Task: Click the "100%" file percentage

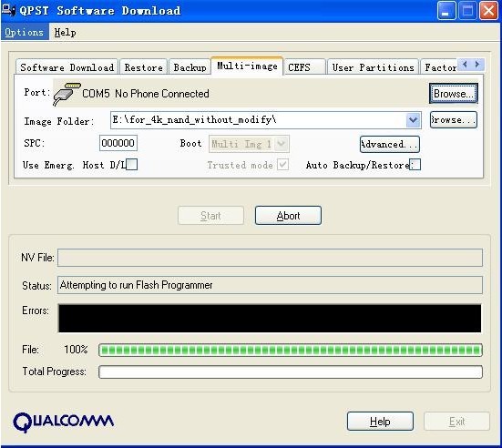Action: point(76,350)
